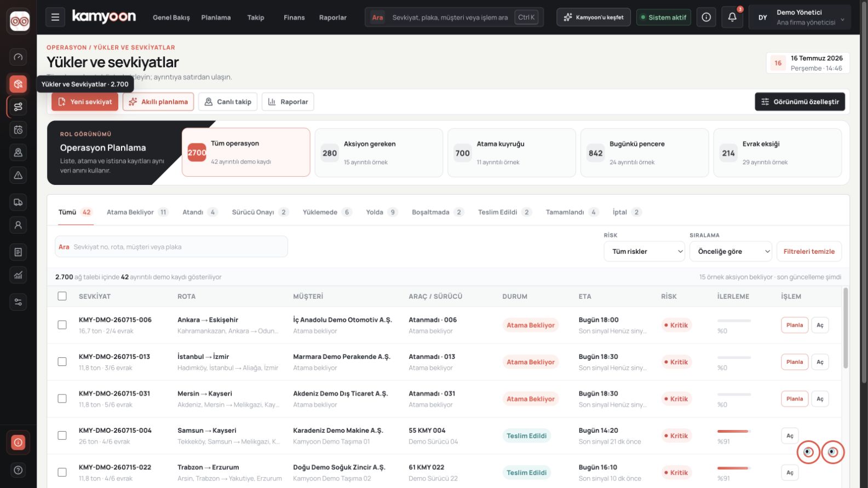Click the 214 badge on Evrak eksiği
The height and width of the screenshot is (488, 868).
point(728,153)
